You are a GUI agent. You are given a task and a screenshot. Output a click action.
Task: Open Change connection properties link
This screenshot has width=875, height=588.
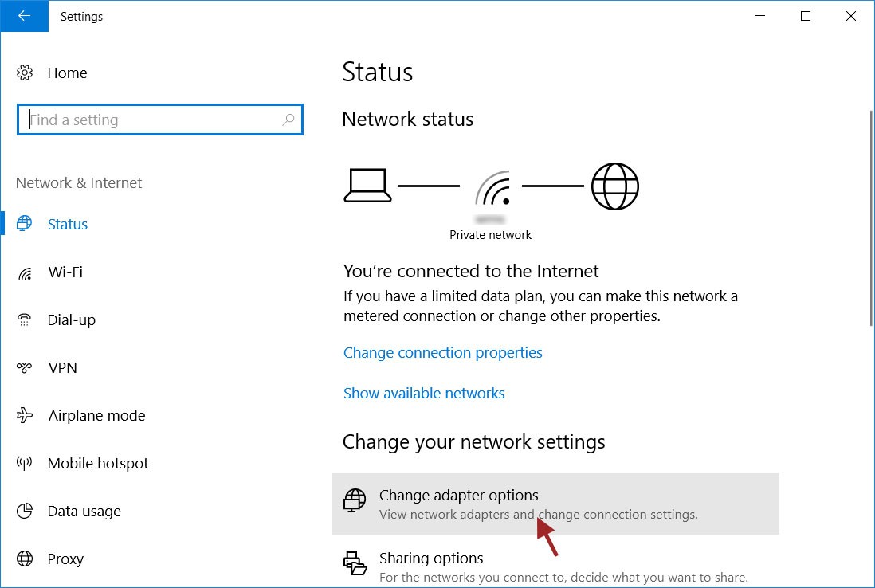click(x=442, y=353)
